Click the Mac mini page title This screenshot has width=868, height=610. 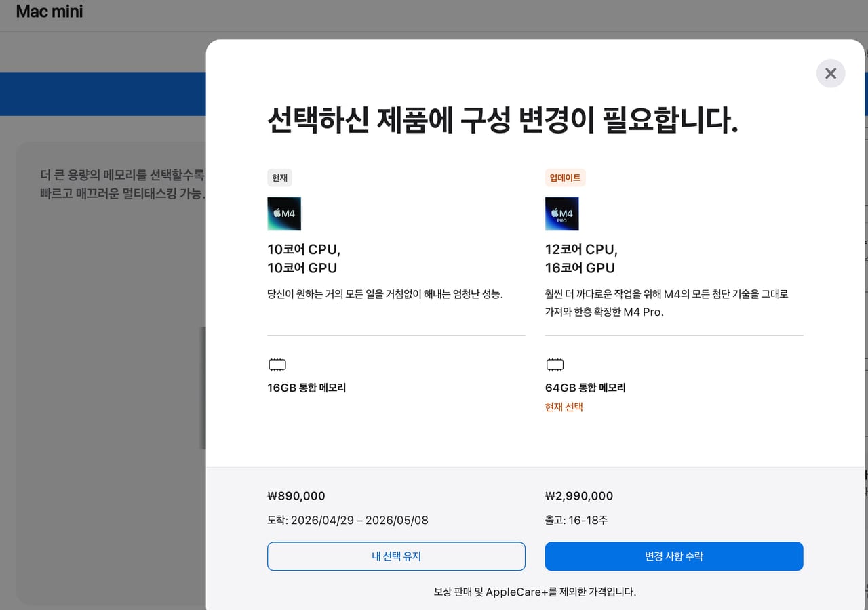pyautogui.click(x=50, y=12)
